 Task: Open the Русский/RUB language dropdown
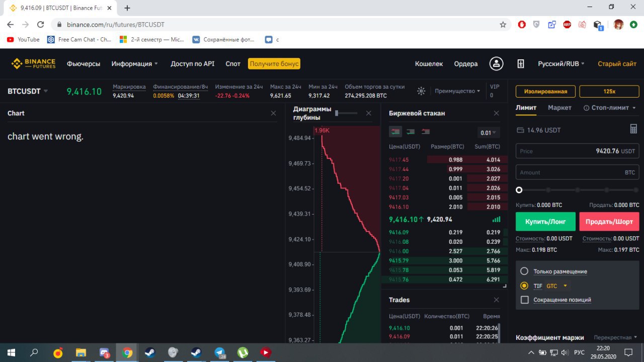(561, 63)
